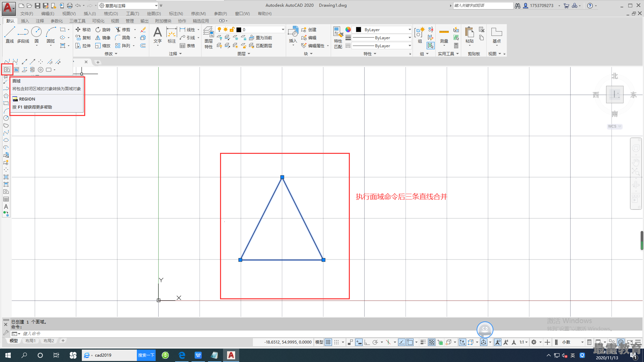Image resolution: width=644 pixels, height=362 pixels.
Task: Click the Fillet (圆角) tool
Action: pyautogui.click(x=123, y=38)
